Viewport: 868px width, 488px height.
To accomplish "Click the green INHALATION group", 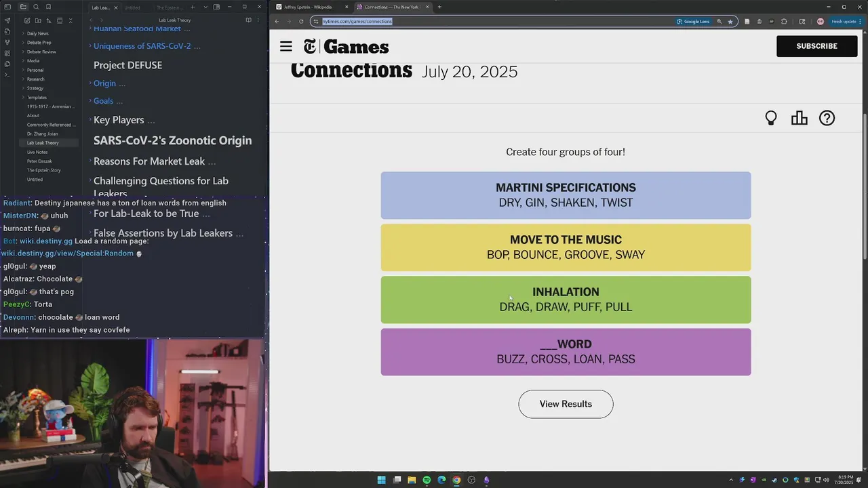I will pyautogui.click(x=566, y=300).
